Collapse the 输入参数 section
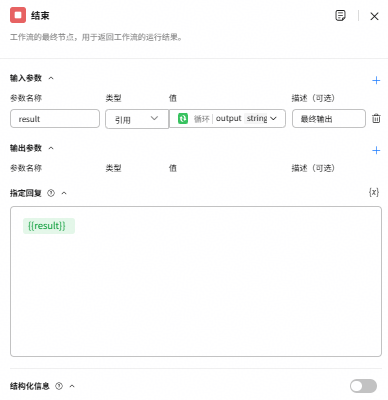388x400 pixels. tap(51, 78)
